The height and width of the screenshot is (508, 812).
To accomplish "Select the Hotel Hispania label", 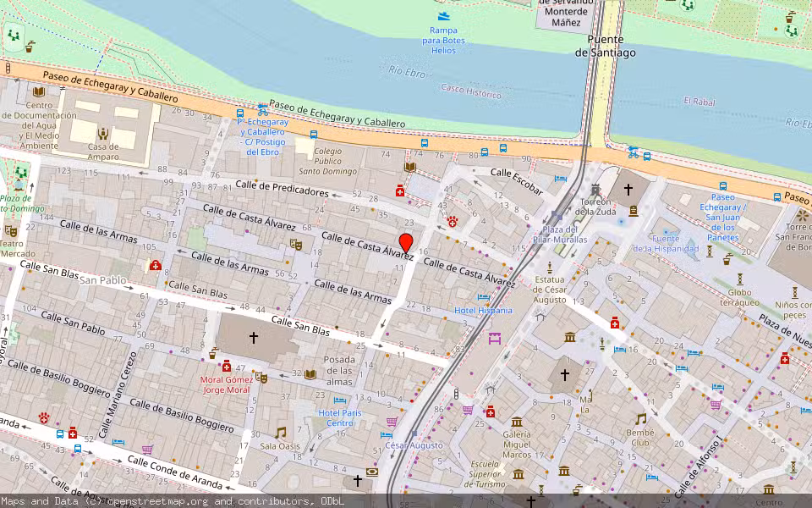I will point(483,310).
